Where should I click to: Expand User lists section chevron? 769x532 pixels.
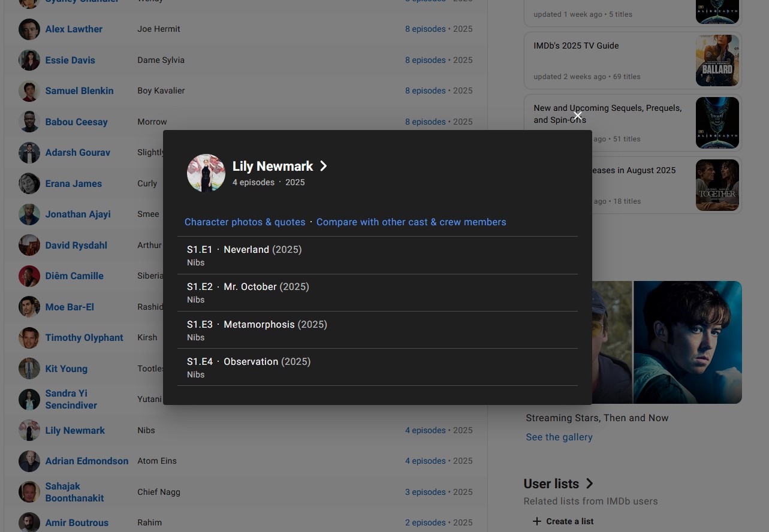[x=589, y=483]
